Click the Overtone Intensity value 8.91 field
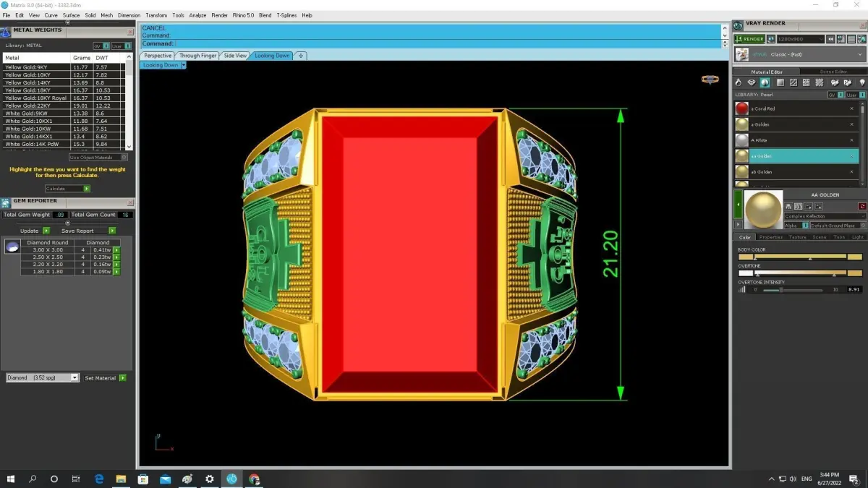This screenshot has height=488, width=868. (x=854, y=289)
